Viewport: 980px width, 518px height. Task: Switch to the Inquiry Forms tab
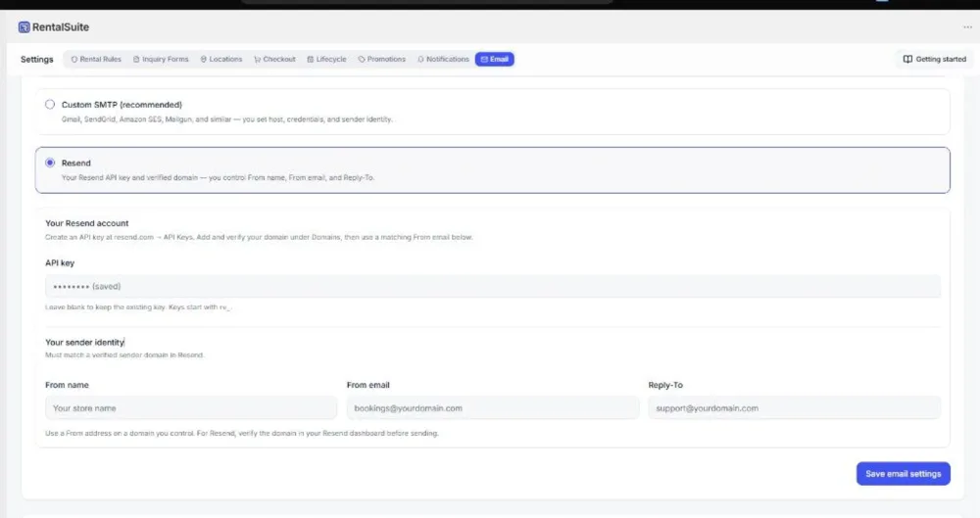coord(161,60)
